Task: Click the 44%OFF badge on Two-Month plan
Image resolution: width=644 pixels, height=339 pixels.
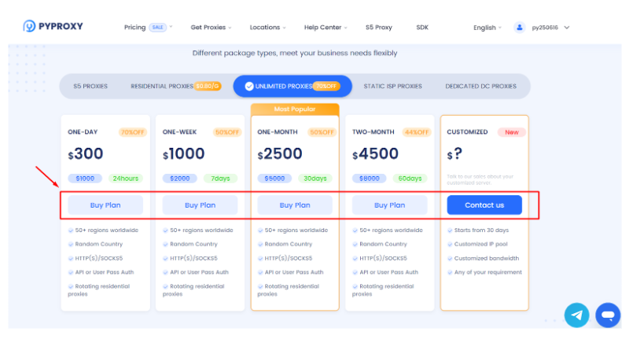Action: point(417,132)
